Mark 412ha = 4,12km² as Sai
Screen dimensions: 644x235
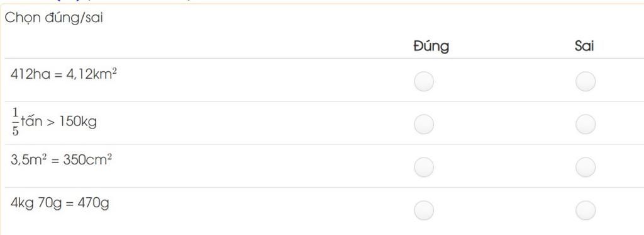(586, 81)
